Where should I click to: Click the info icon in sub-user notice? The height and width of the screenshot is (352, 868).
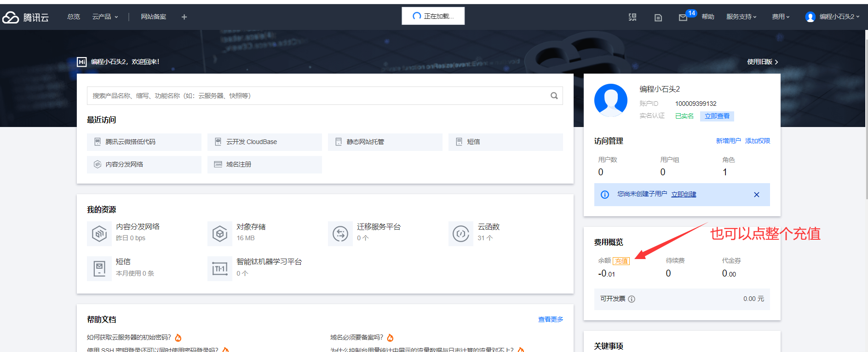click(x=605, y=195)
